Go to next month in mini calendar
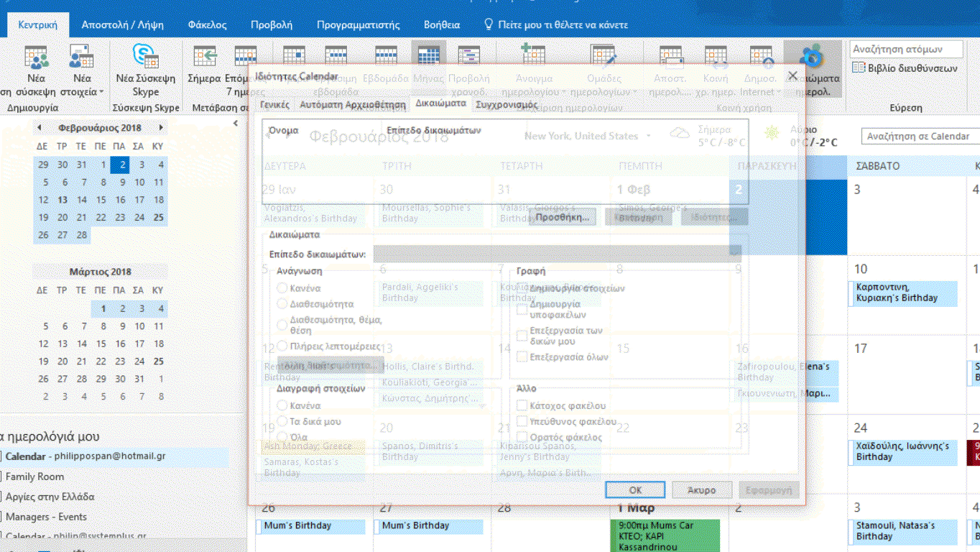980x552 pixels. pos(161,128)
